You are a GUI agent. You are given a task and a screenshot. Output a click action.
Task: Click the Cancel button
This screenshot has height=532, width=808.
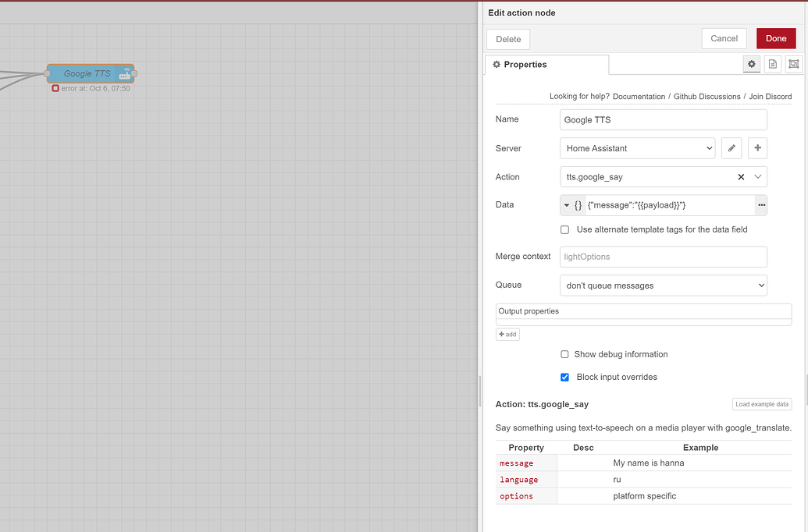(724, 39)
